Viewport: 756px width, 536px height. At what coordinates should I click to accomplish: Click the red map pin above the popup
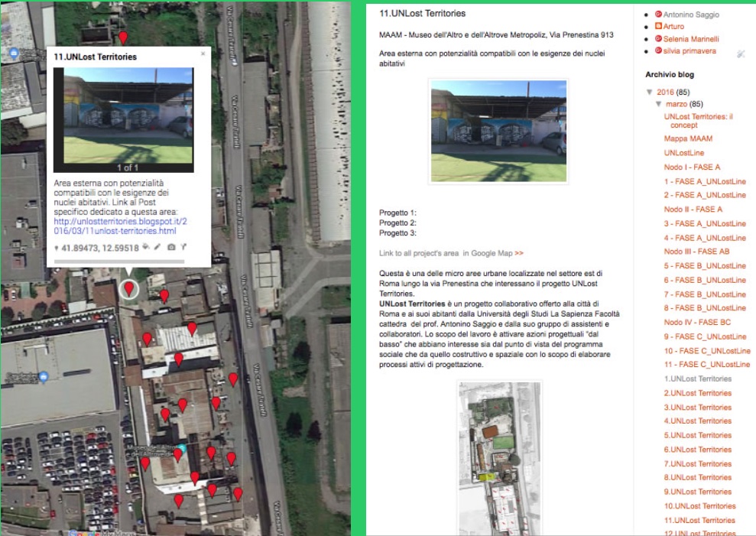pyautogui.click(x=123, y=37)
